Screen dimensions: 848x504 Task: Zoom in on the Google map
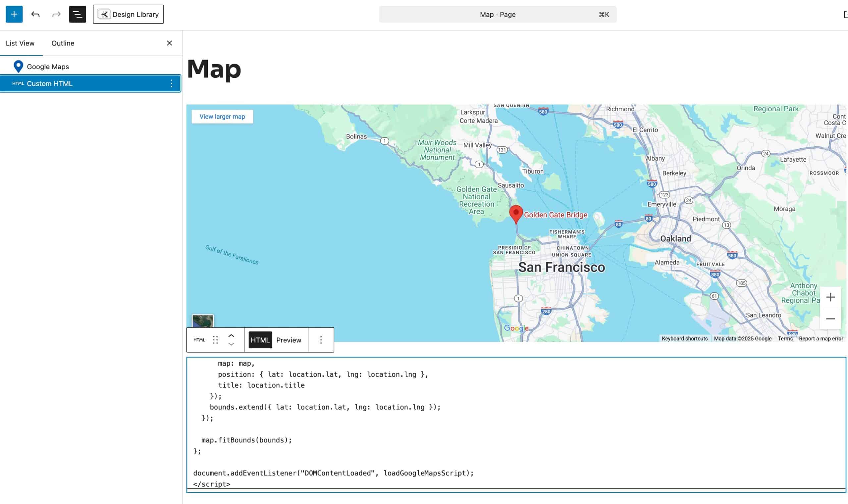830,297
